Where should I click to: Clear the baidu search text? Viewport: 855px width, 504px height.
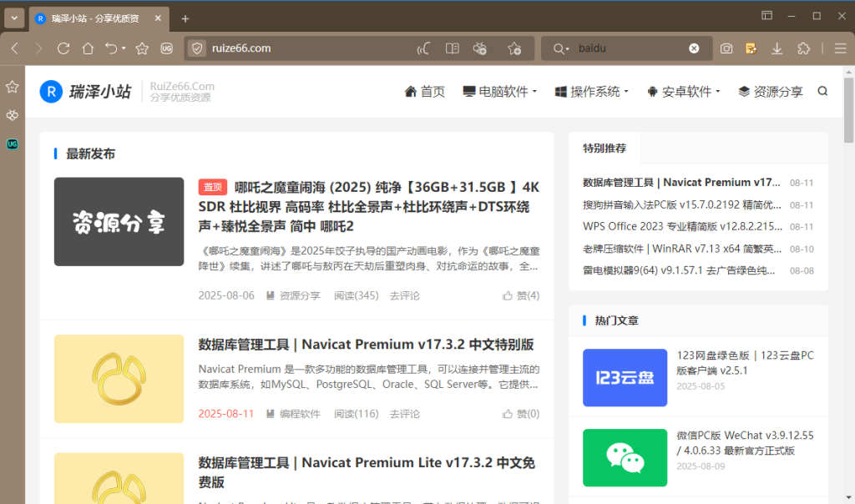(694, 48)
